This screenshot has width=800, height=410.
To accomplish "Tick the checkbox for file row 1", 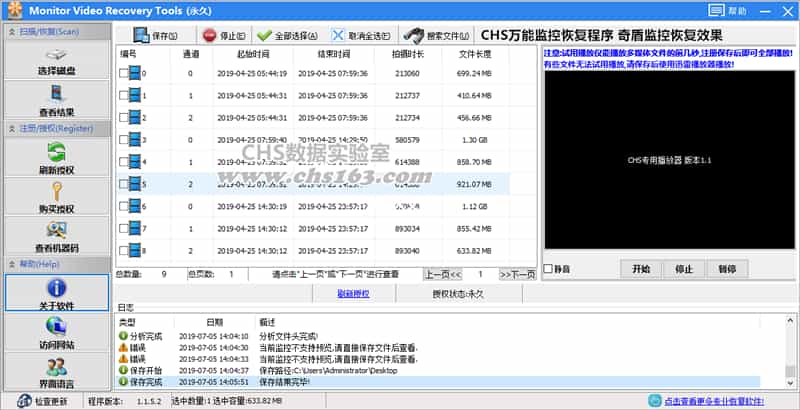I will point(123,95).
